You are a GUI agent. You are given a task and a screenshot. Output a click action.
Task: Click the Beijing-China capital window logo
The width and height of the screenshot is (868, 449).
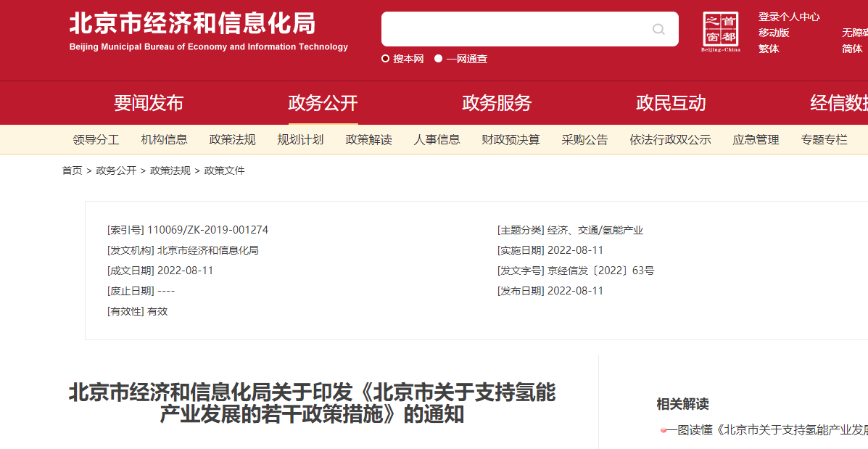(721, 32)
